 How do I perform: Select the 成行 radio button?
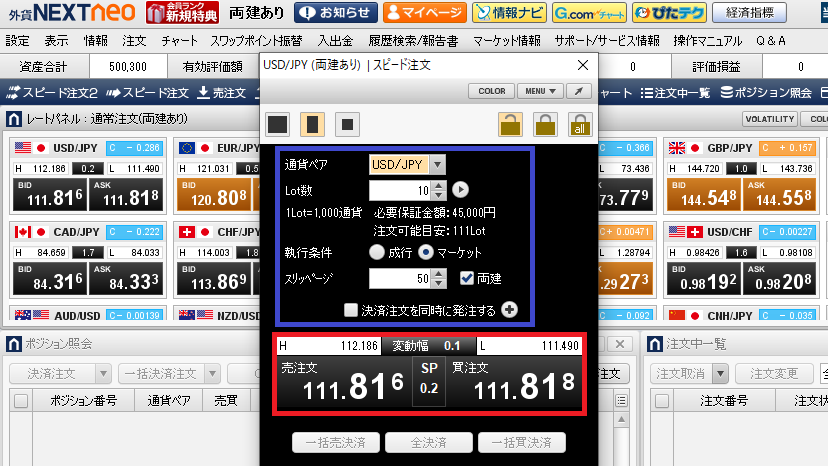[377, 253]
